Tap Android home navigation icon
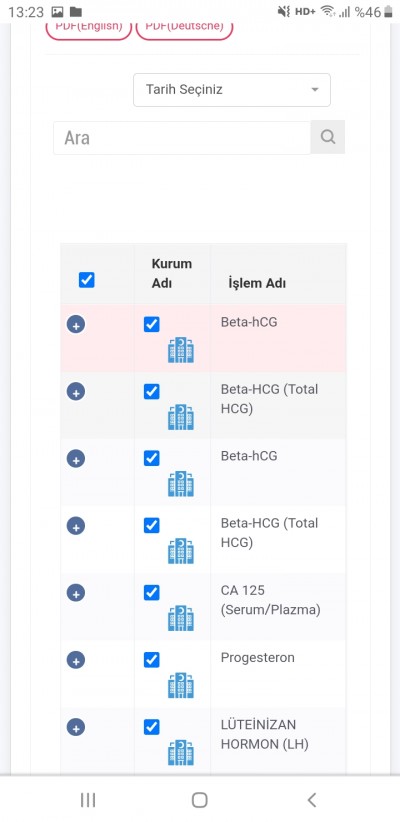This screenshot has width=400, height=822. [x=200, y=800]
